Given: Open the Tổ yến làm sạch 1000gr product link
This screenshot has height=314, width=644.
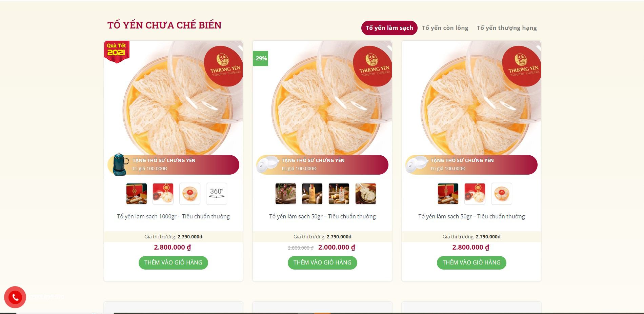Looking at the screenshot, I should (x=173, y=216).
